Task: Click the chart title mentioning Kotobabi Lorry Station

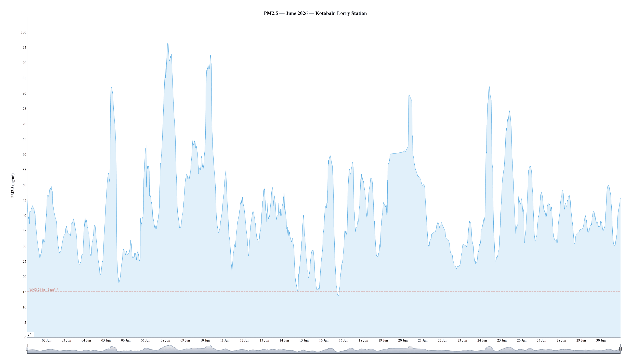Action: click(x=315, y=13)
